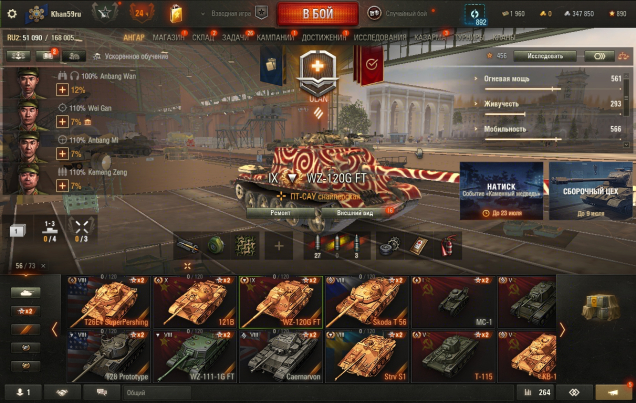The width and height of the screenshot is (636, 403).
Task: Expand the Огневая мощь parameter
Action: (506, 79)
